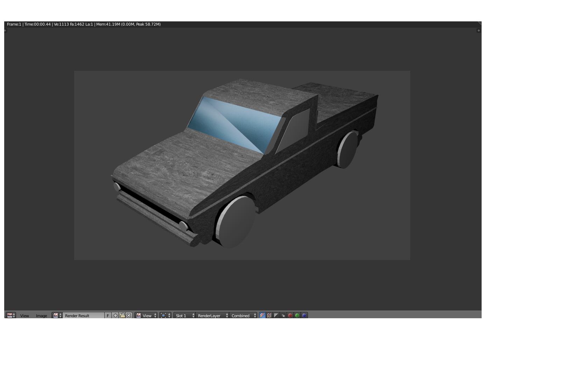Open the Image menu
This screenshot has width=588, height=368.
[x=41, y=316]
